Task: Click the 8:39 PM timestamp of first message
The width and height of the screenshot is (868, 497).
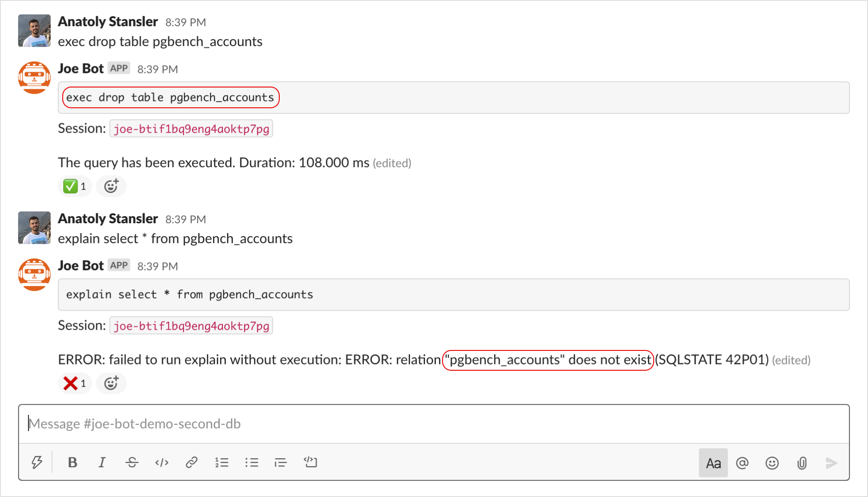Action: [185, 23]
